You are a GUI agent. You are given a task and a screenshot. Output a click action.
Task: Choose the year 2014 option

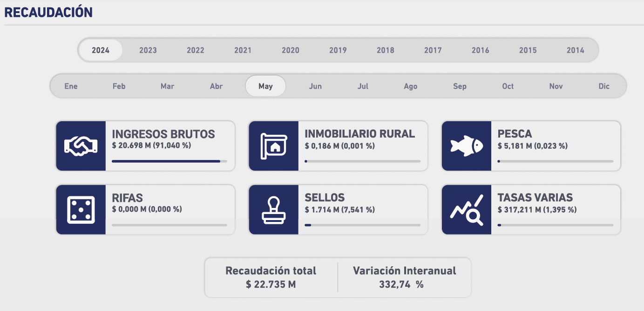click(x=575, y=50)
